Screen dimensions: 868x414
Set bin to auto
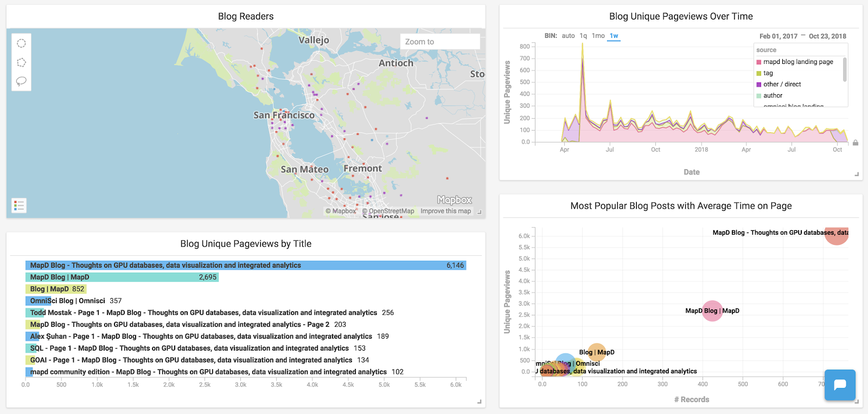568,36
